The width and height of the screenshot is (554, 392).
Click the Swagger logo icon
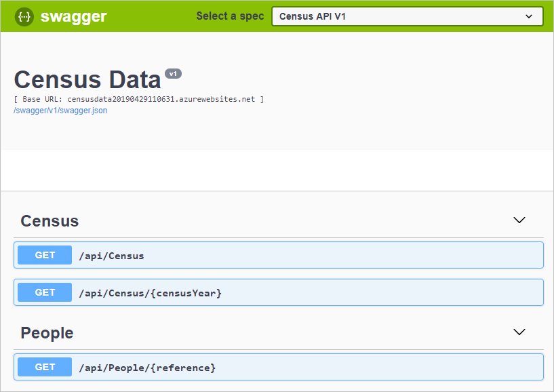coord(24,16)
